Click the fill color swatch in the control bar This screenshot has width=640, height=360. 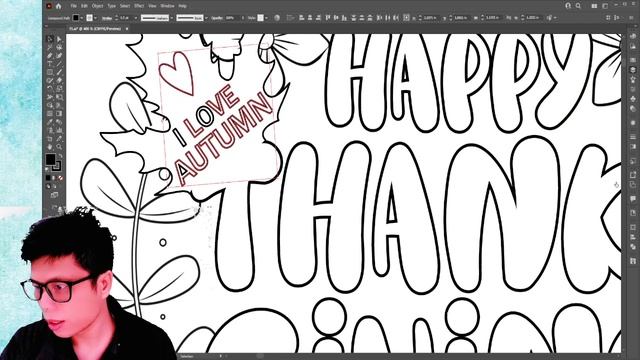coord(76,18)
